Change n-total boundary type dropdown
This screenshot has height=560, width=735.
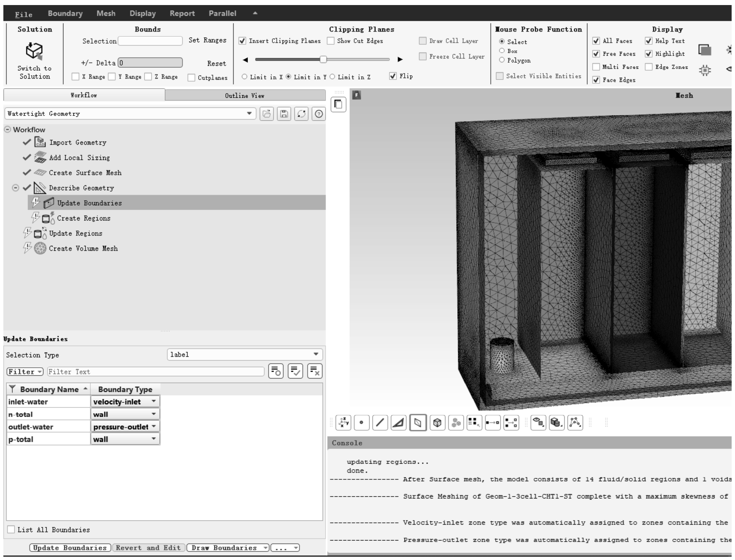coord(125,414)
